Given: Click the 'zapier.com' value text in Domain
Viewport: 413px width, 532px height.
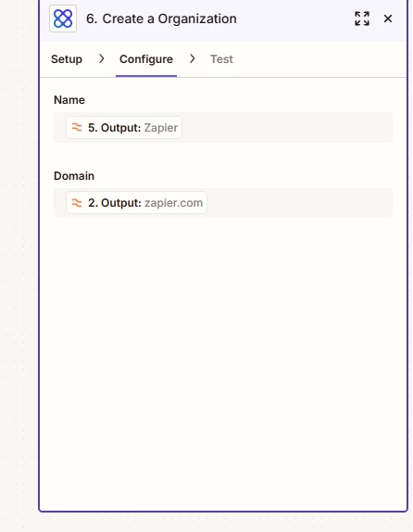Looking at the screenshot, I should coord(173,203).
